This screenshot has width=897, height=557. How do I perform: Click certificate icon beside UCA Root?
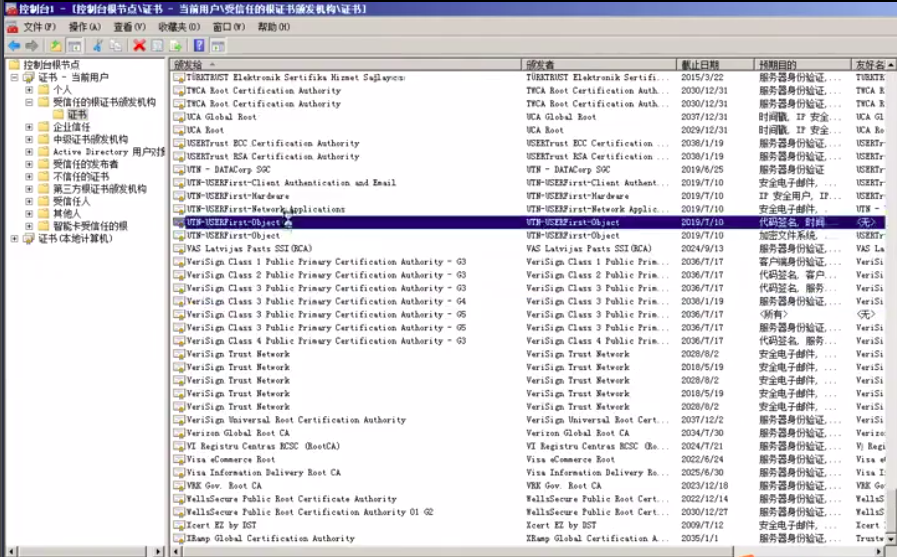[x=179, y=130]
